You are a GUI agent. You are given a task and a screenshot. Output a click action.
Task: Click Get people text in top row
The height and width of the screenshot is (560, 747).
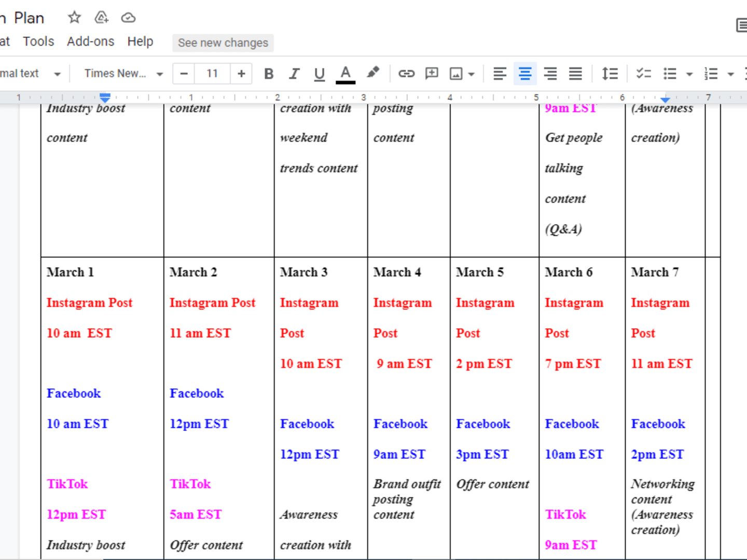[x=574, y=138]
